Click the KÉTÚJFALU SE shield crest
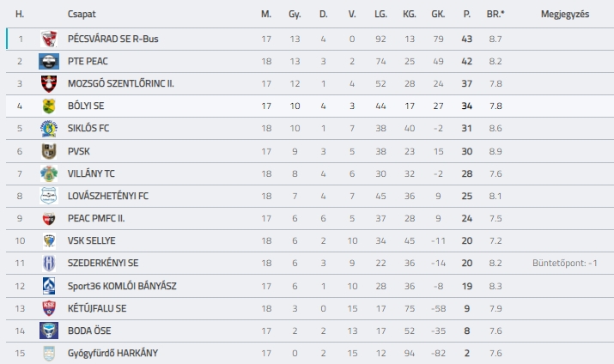614x364 pixels. click(x=49, y=308)
